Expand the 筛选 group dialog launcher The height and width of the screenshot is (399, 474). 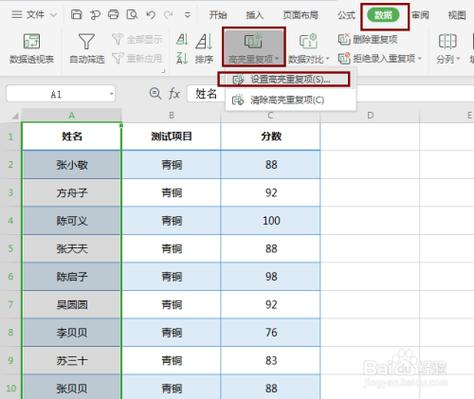click(x=163, y=71)
